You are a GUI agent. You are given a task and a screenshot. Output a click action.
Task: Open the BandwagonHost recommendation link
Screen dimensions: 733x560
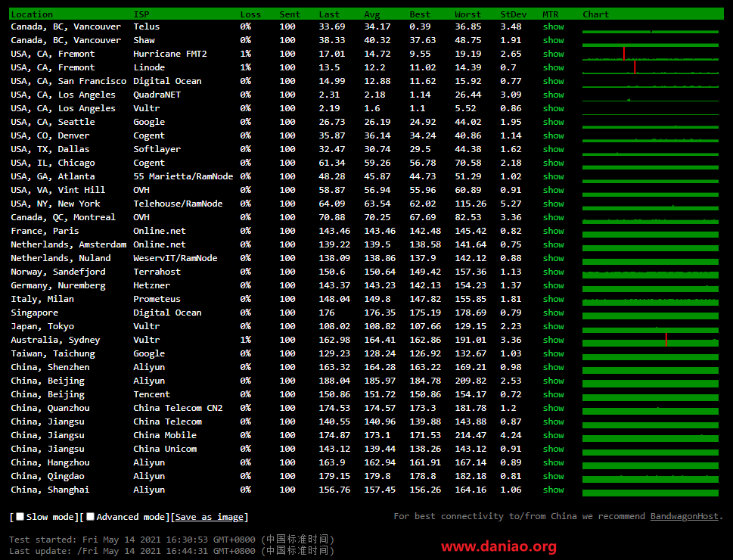click(684, 516)
